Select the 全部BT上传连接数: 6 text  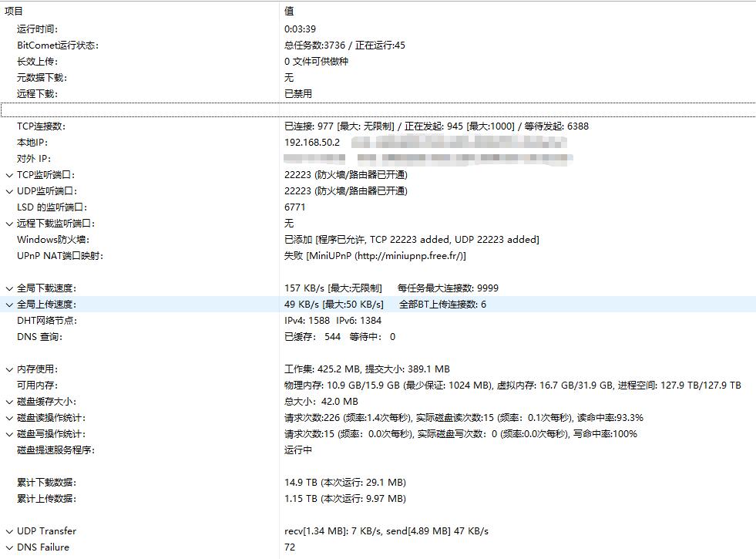coord(442,305)
